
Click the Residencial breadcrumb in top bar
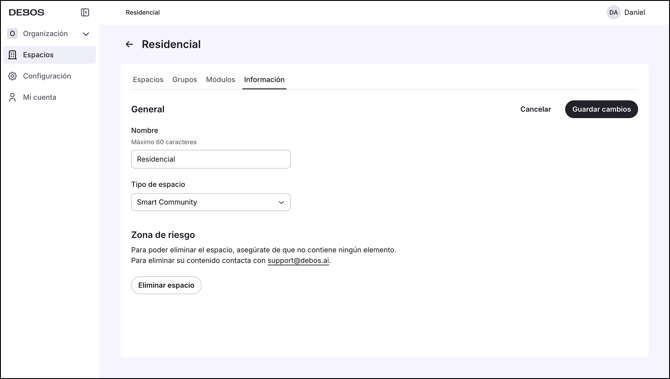pos(143,12)
